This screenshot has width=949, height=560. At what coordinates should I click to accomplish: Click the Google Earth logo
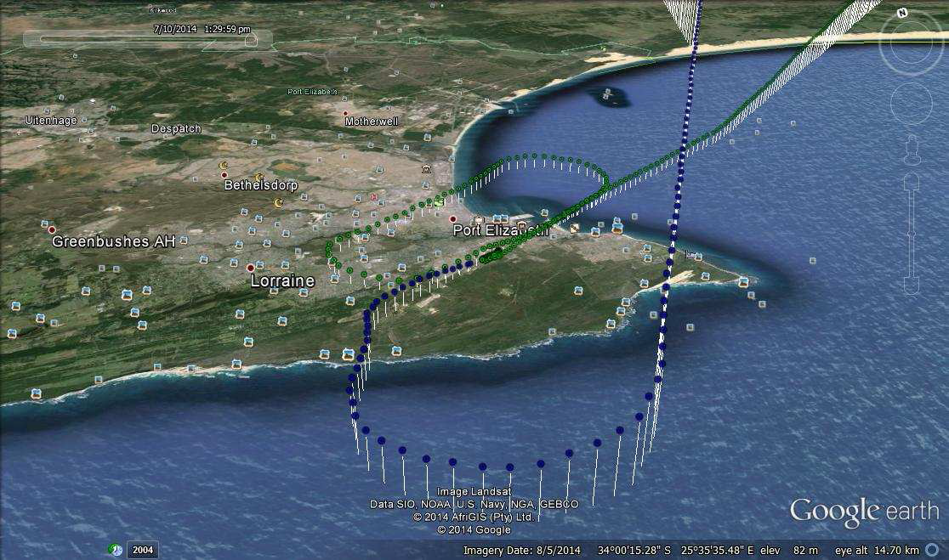[x=864, y=512]
